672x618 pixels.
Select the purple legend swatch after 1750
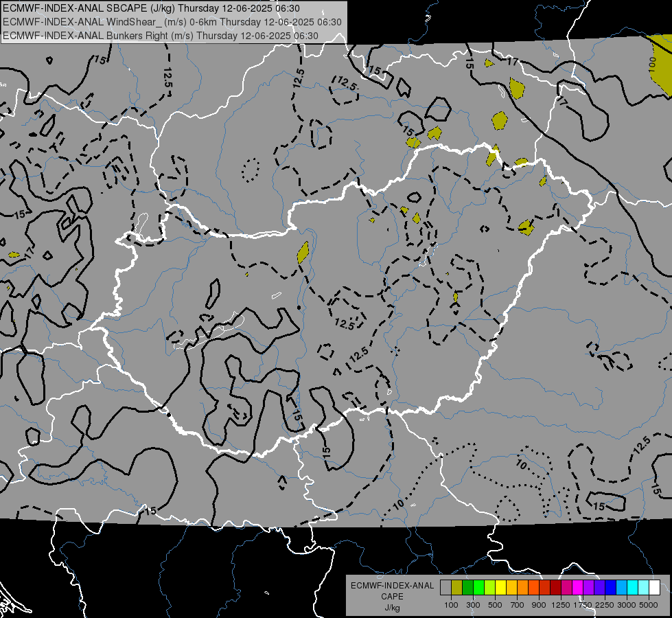pyautogui.click(x=589, y=587)
